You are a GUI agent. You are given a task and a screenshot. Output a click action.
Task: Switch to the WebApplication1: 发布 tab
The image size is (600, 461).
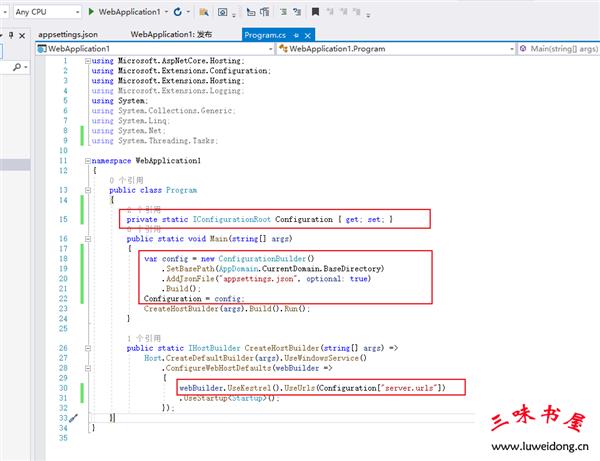[171, 34]
